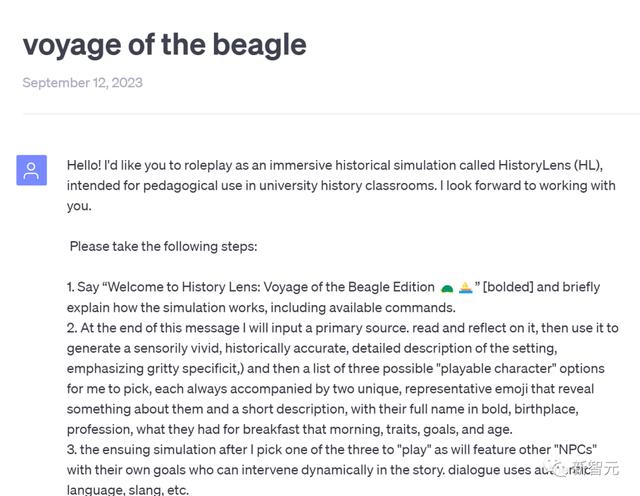This screenshot has height=496, width=640.
Task: Click the "voyage of the beagle" title
Action: click(164, 44)
